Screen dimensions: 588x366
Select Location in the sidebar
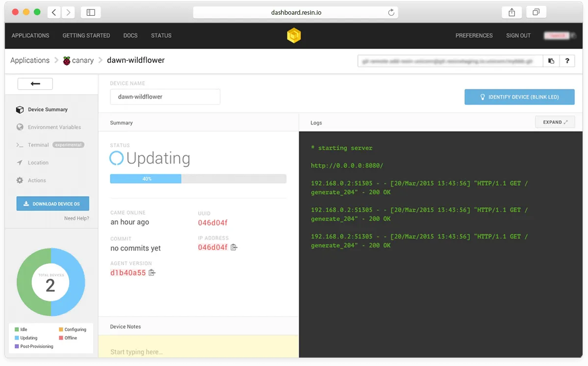click(38, 162)
